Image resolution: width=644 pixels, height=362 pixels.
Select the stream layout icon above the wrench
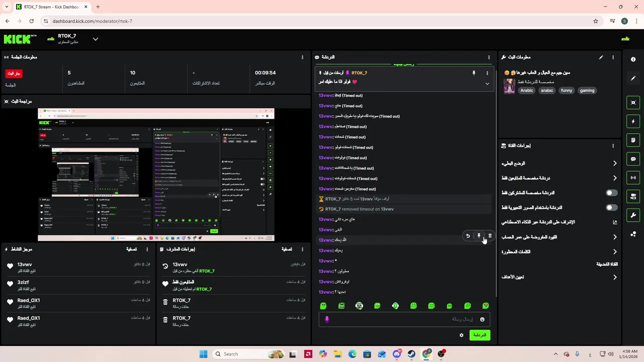tap(633, 196)
